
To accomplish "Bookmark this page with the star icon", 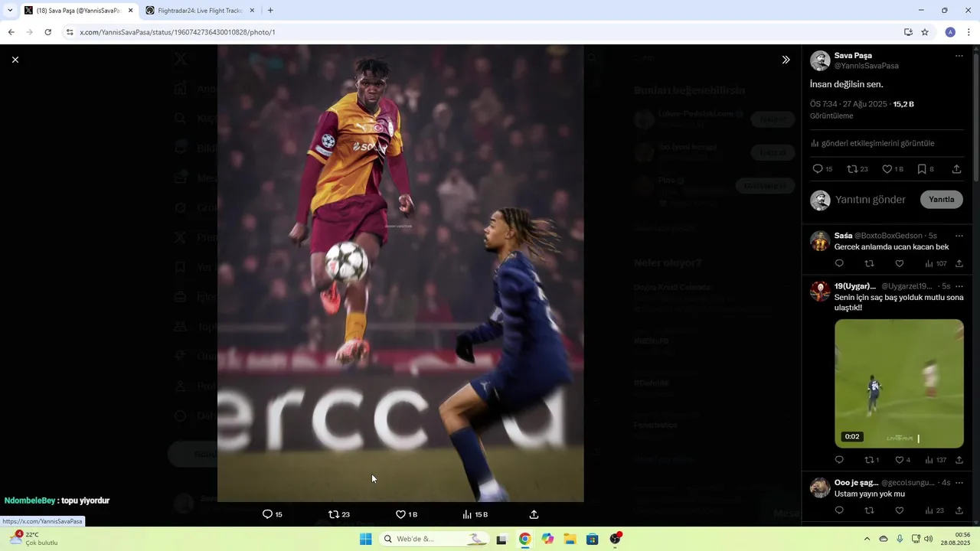I will click(x=925, y=32).
